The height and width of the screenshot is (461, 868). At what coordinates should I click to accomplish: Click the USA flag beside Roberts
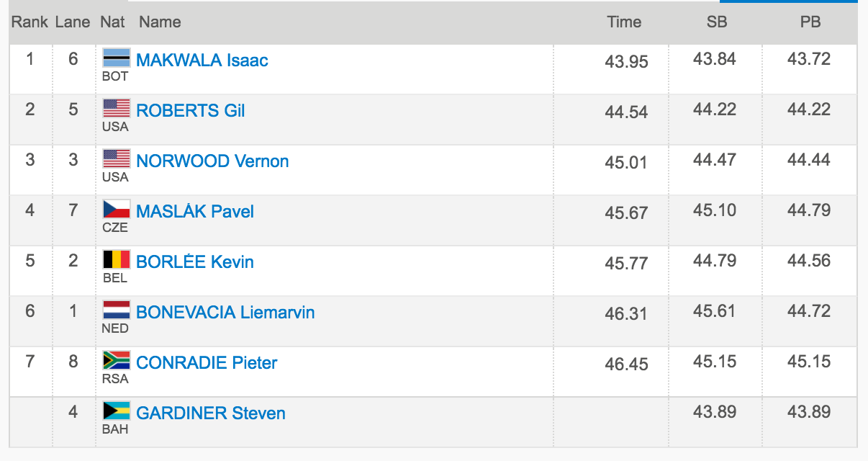117,108
